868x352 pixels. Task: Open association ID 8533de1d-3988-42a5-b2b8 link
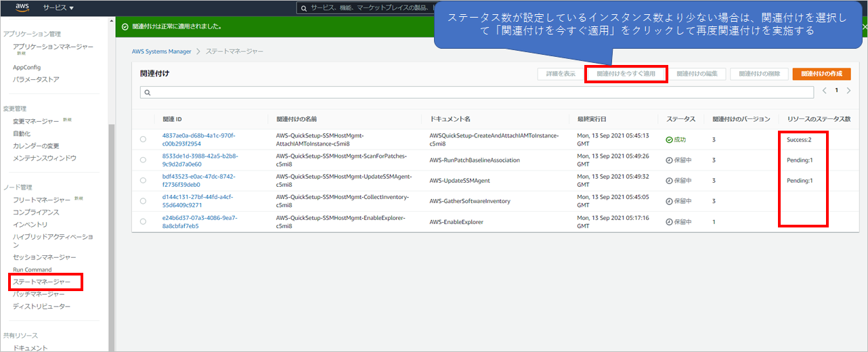pos(198,160)
